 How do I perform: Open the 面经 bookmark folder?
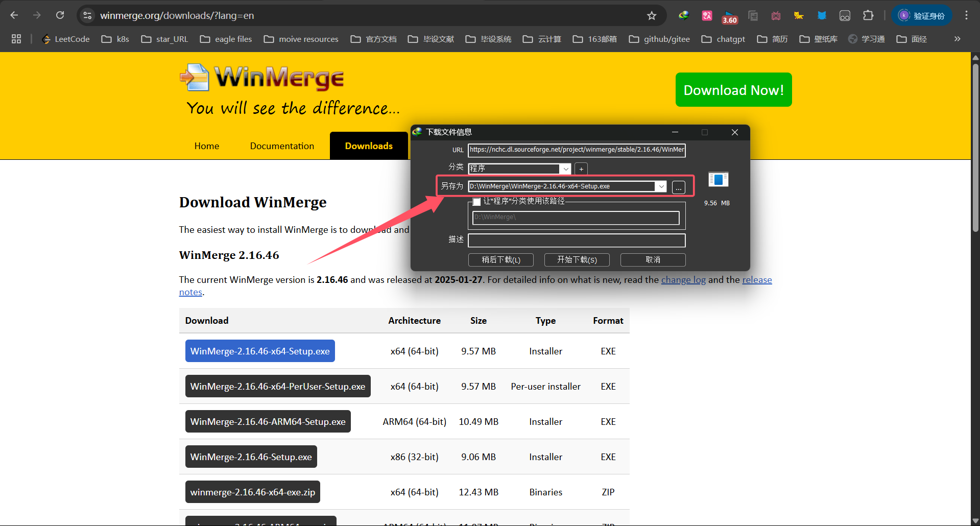pyautogui.click(x=912, y=39)
